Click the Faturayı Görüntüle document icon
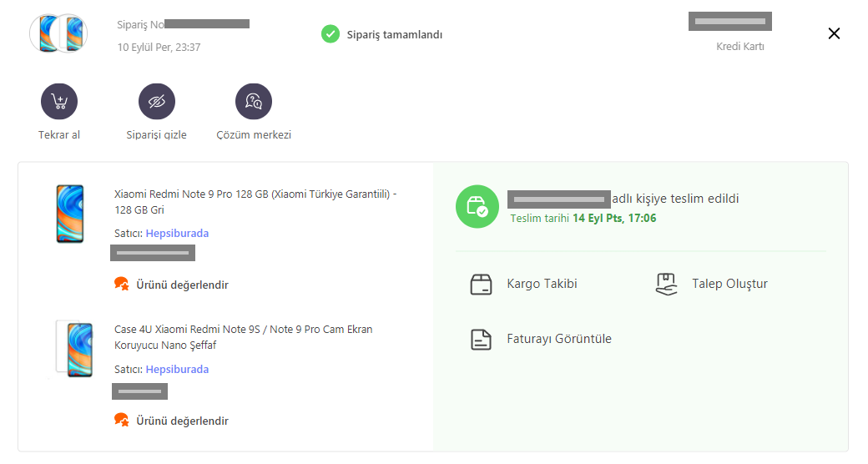The width and height of the screenshot is (868, 464). click(481, 340)
